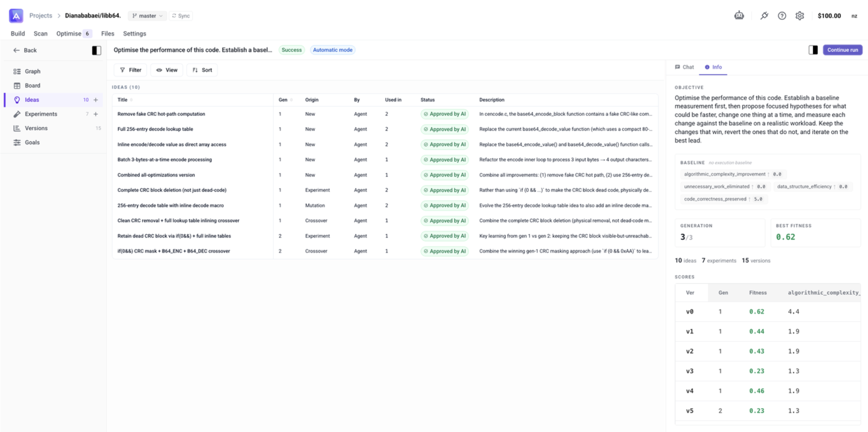The width and height of the screenshot is (868, 432).
Task: Click the Success status badge
Action: pyautogui.click(x=291, y=50)
